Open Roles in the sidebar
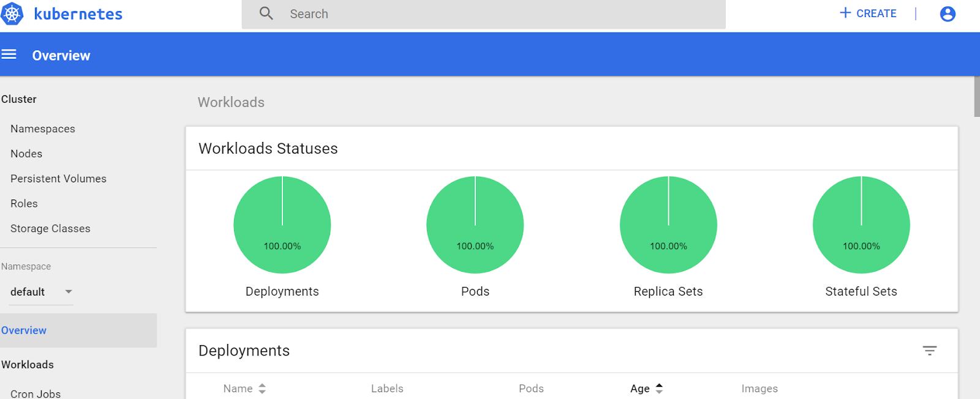The height and width of the screenshot is (399, 980). [24, 204]
